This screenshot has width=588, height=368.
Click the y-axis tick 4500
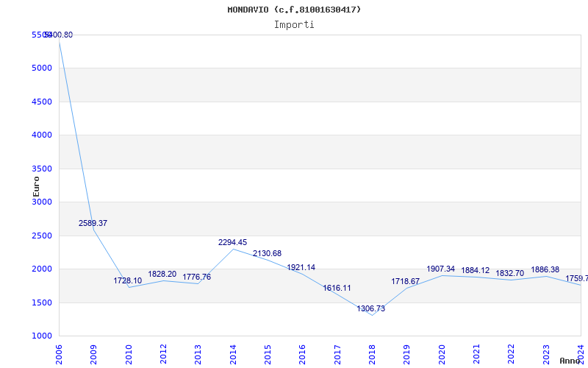coord(42,102)
